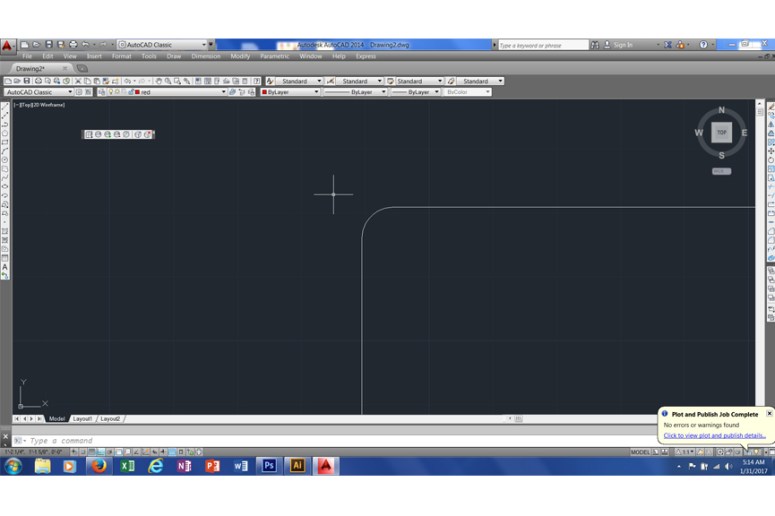The image size is (775, 516).
Task: Open Help question-mark icon in Standard toolbar
Action: click(x=257, y=81)
